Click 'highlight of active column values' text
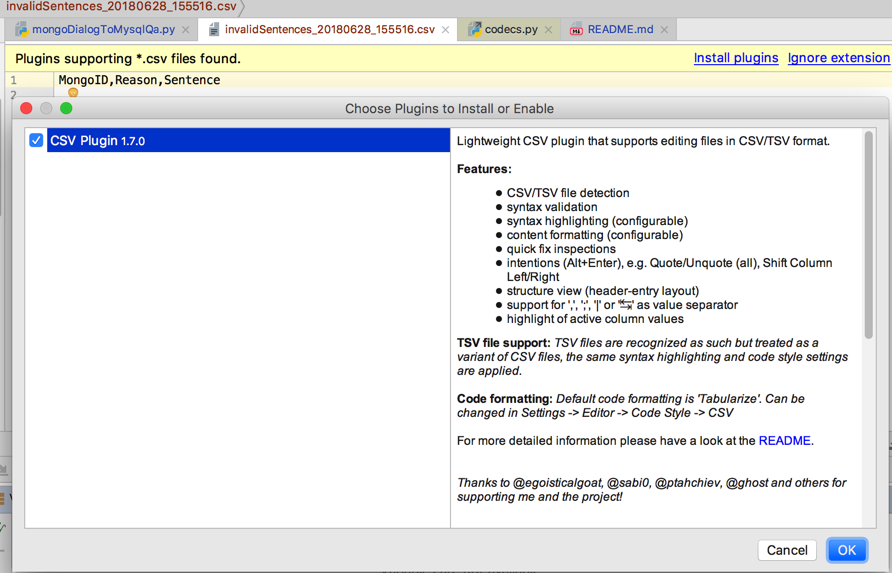892x573 pixels. coord(595,319)
